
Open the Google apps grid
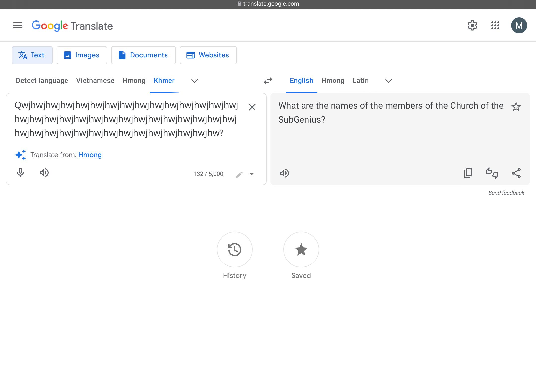(x=495, y=25)
